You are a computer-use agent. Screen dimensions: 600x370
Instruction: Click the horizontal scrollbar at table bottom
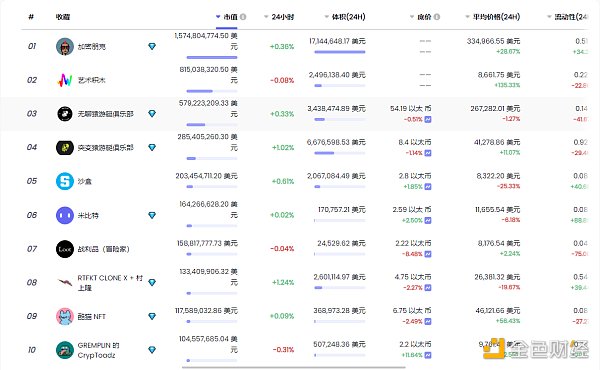click(x=293, y=368)
